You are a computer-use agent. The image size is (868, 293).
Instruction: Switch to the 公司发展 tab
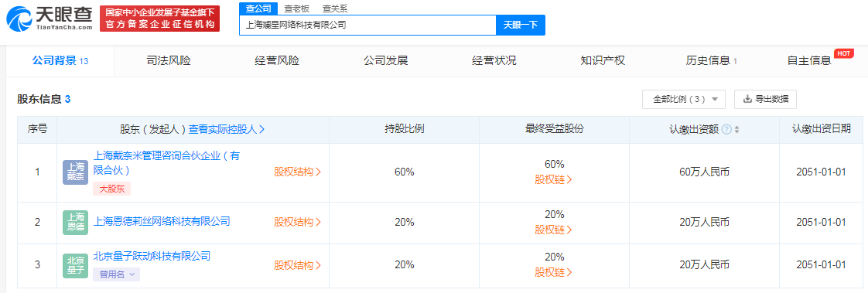coord(385,61)
